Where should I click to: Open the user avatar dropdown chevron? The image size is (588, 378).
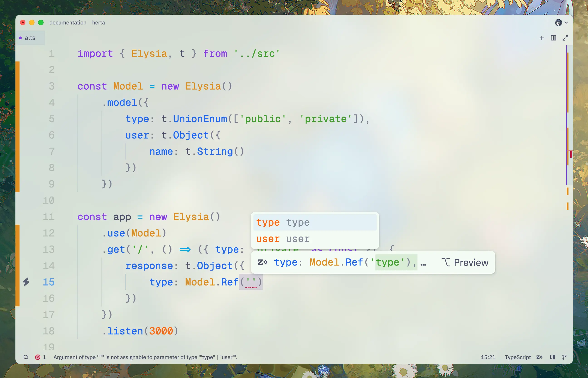(x=566, y=23)
